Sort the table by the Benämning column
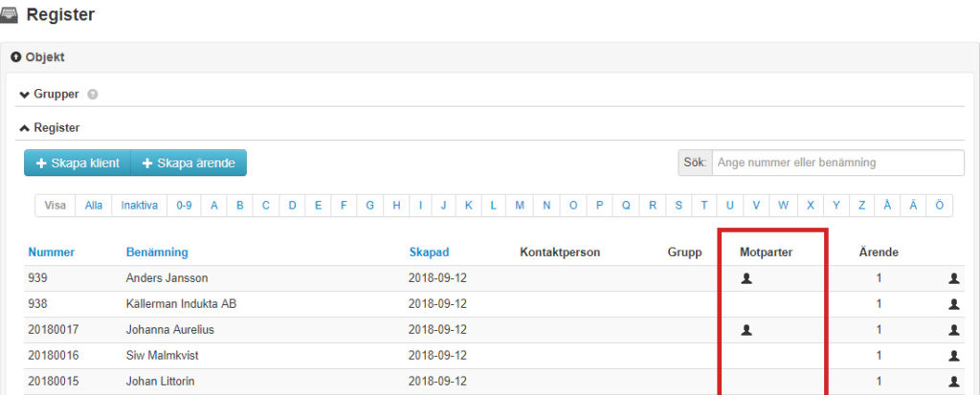This screenshot has height=395, width=980. coord(157,252)
